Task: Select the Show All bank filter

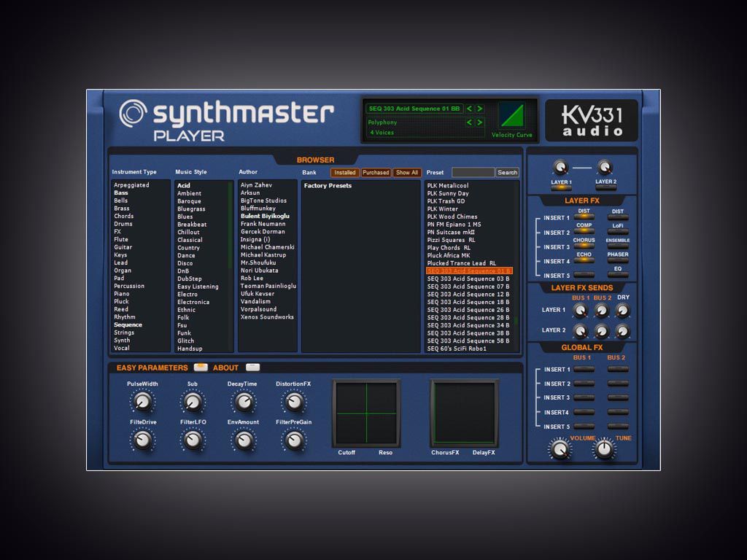Action: [407, 172]
